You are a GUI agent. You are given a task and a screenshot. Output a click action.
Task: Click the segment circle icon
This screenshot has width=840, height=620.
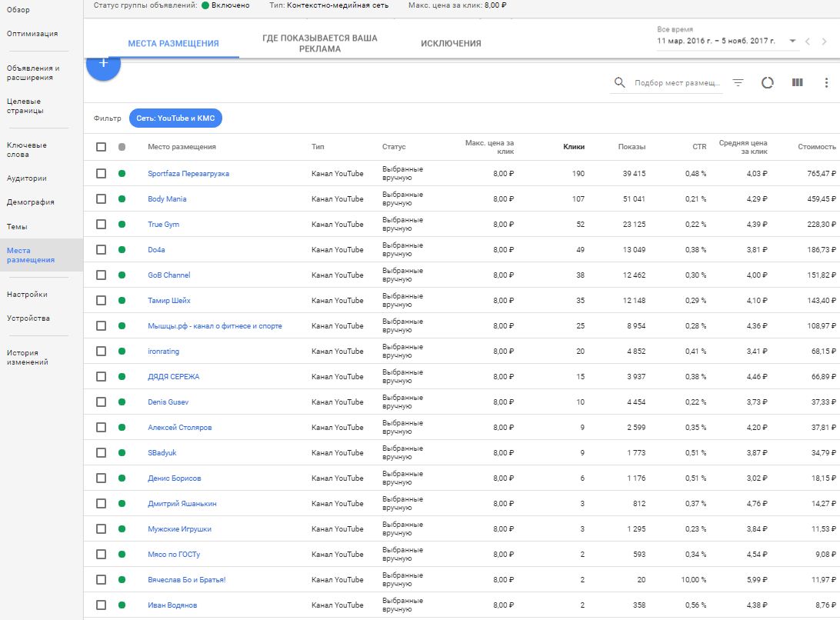(x=767, y=82)
